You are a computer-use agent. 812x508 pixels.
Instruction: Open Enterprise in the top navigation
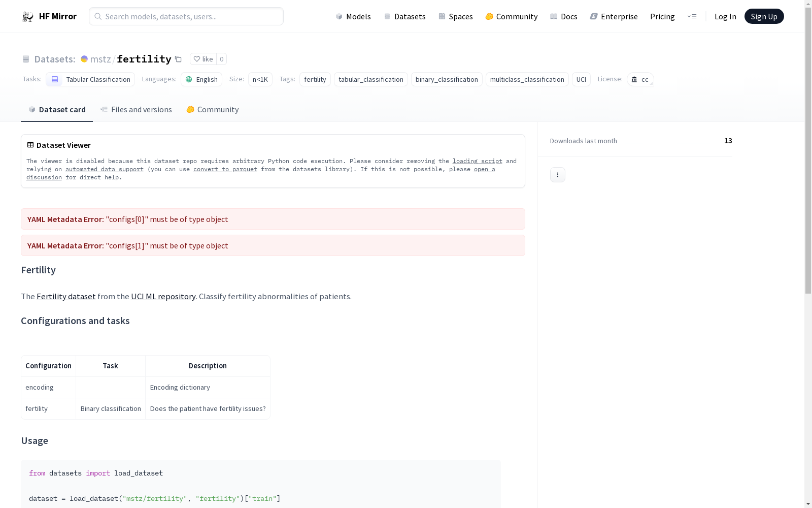click(x=614, y=16)
